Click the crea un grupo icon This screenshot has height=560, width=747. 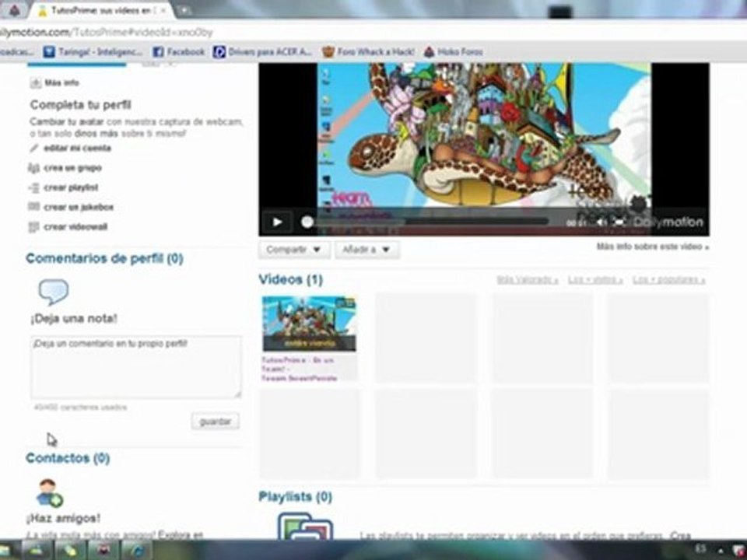pos(33,168)
